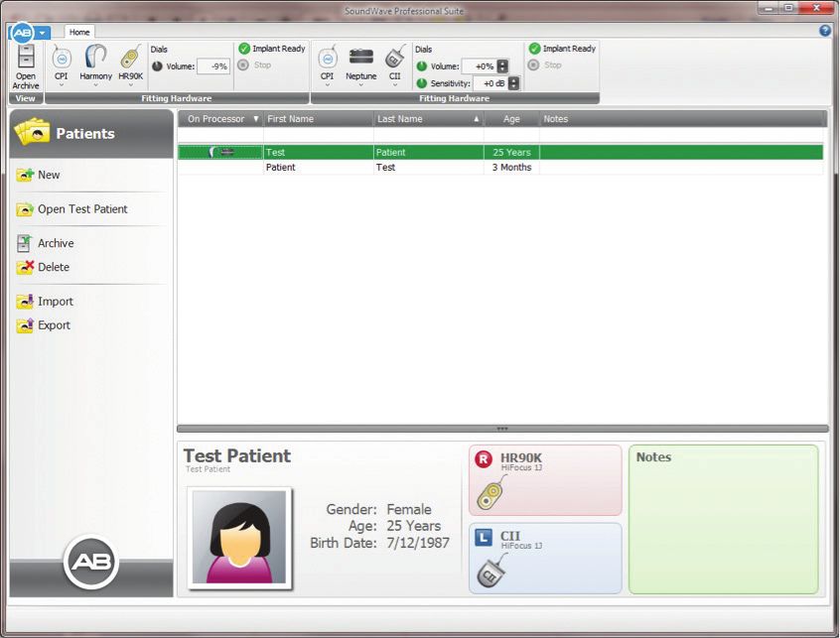Click the right Implant Ready status icon
The width and height of the screenshot is (840, 638).
pyautogui.click(x=534, y=49)
